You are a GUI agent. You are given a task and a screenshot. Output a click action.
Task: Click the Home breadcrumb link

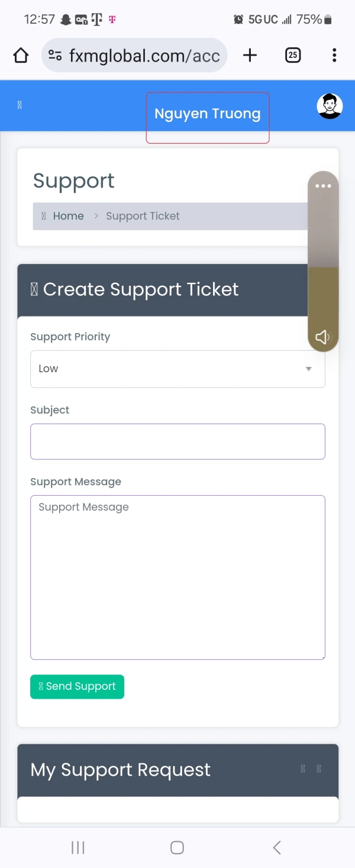[68, 216]
